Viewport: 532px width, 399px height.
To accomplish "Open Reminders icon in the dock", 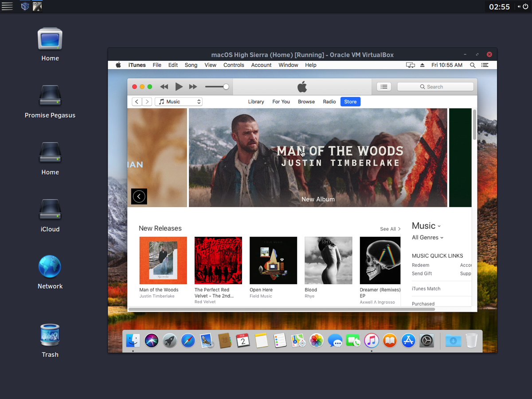I will pyautogui.click(x=280, y=340).
